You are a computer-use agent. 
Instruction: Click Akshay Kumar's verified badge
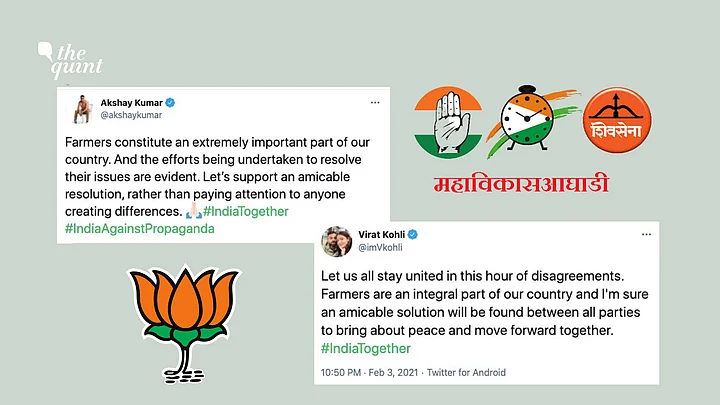click(x=170, y=102)
